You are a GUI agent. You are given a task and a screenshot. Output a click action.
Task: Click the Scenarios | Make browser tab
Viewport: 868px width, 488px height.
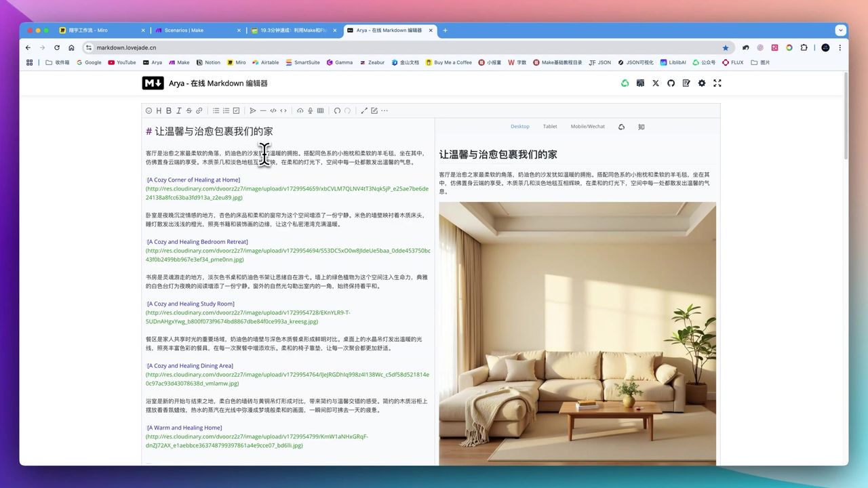(183, 30)
